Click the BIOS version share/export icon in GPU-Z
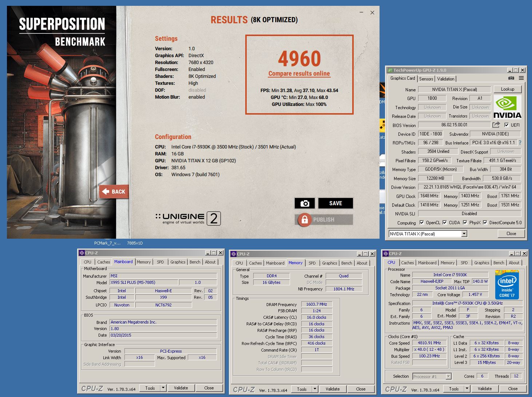The height and width of the screenshot is (397, 532). point(496,125)
